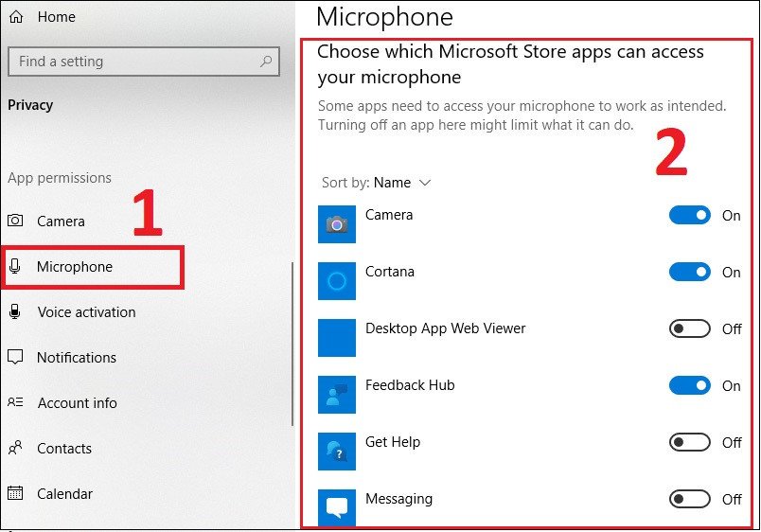Open the Sort by Name dropdown
This screenshot has width=761, height=532.
402,183
